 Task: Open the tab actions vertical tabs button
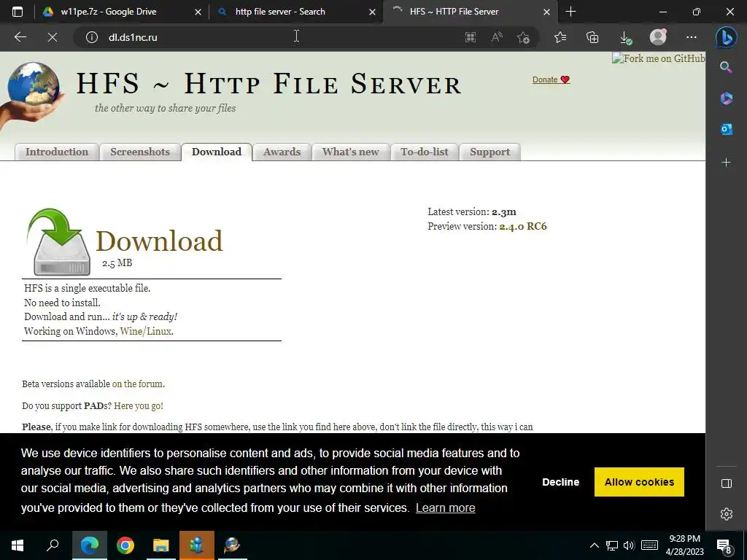(18, 12)
